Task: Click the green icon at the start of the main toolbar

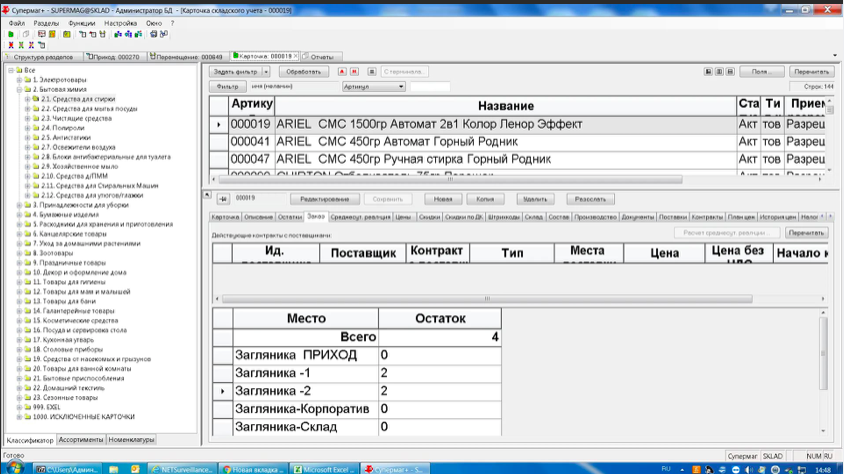Action: [x=11, y=34]
